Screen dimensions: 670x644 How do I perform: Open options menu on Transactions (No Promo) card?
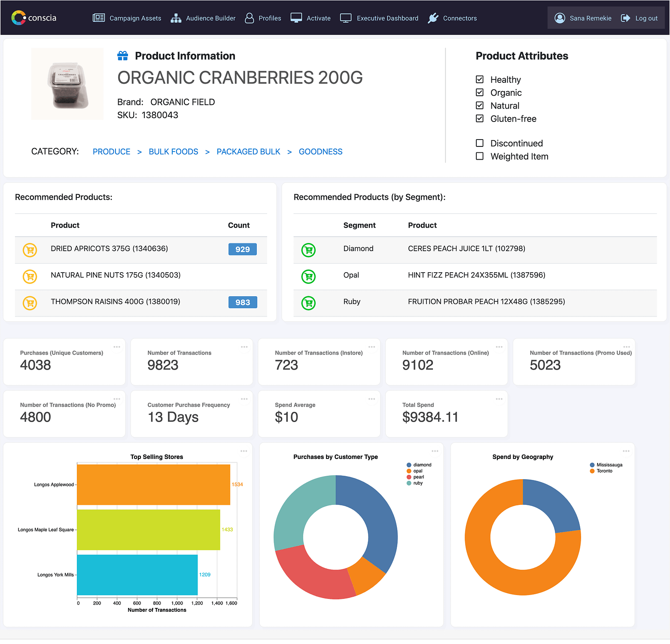[117, 399]
